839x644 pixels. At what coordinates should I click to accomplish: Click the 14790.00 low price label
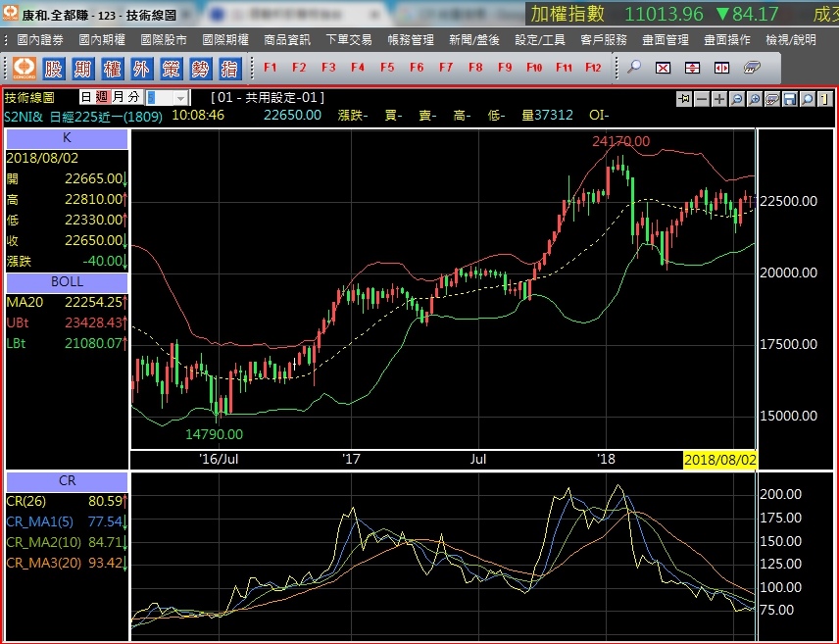coord(214,434)
